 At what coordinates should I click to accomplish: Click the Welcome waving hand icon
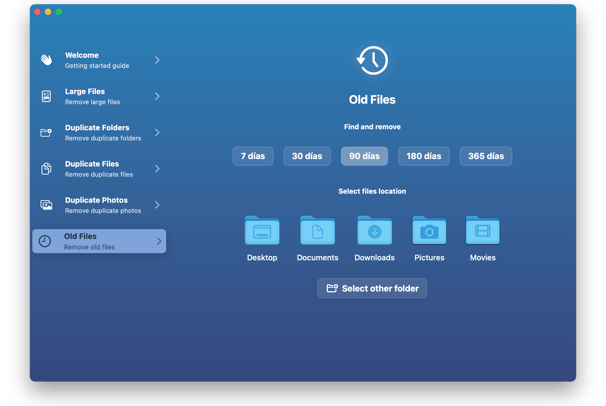tap(46, 60)
